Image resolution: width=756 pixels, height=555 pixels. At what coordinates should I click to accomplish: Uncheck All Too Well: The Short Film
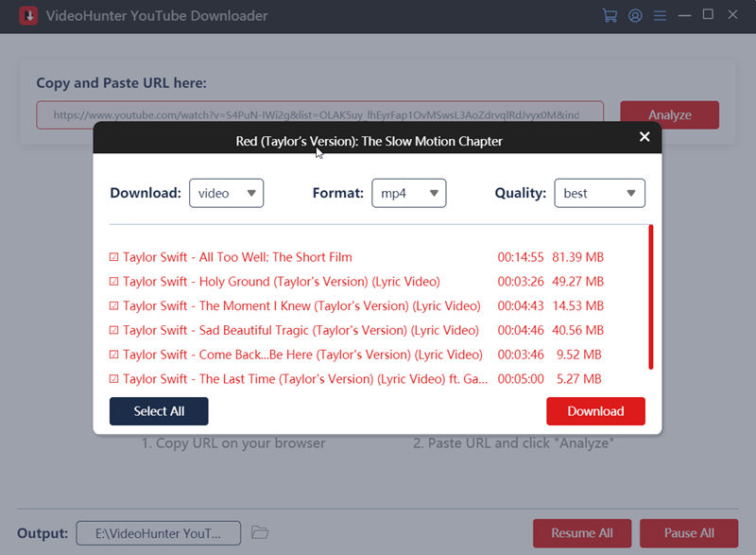pos(114,257)
